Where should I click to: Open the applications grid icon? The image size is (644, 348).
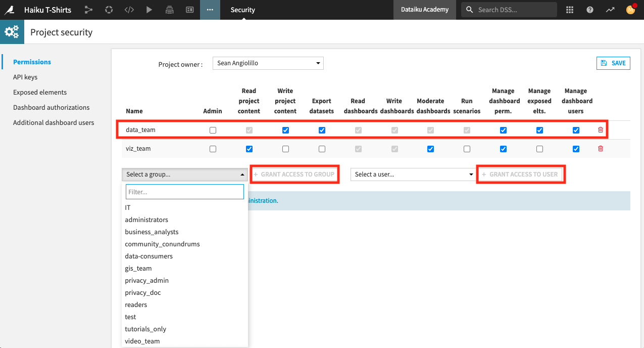click(x=570, y=10)
